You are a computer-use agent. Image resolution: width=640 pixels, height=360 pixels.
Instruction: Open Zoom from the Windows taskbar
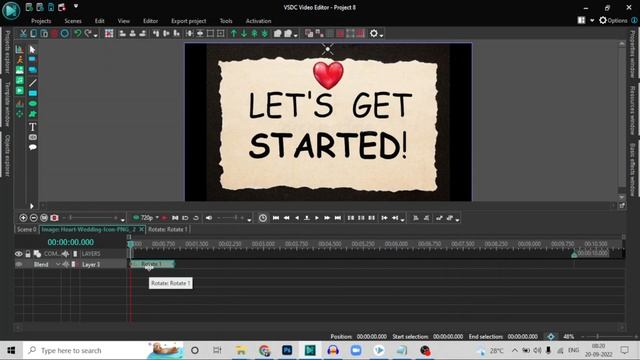(x=356, y=350)
